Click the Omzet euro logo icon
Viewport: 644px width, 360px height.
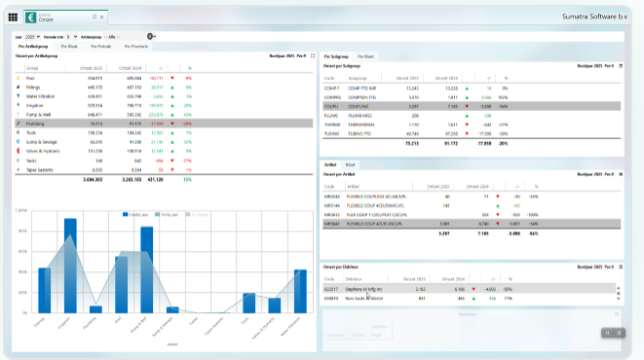30,18
